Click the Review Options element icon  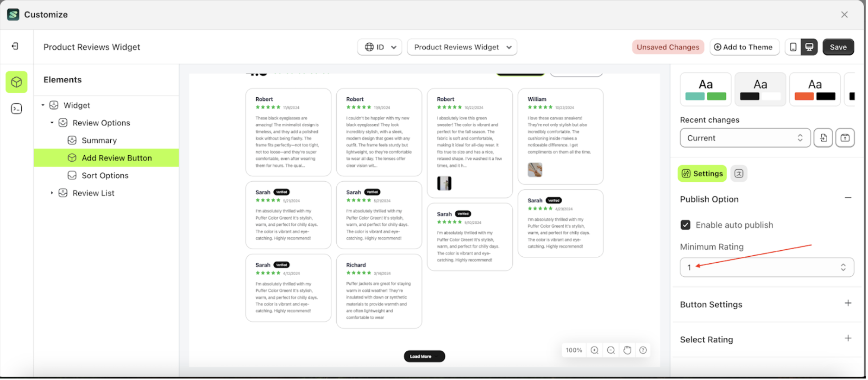tap(63, 123)
